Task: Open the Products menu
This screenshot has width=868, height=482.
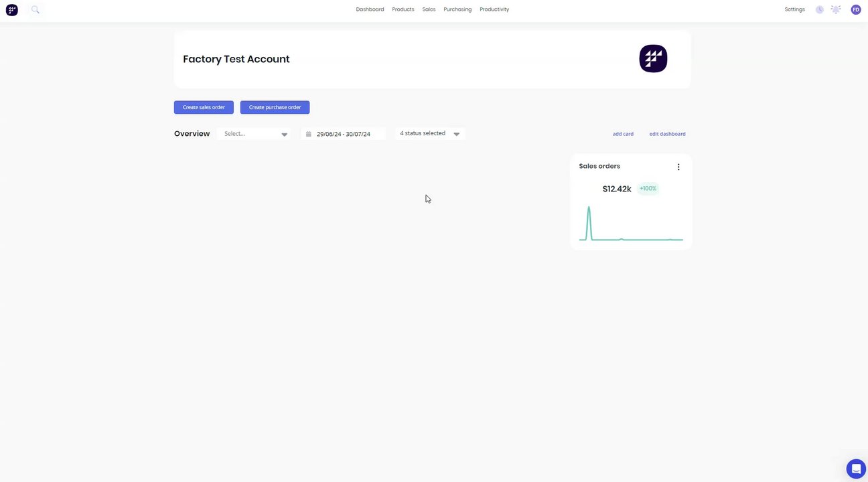Action: tap(403, 9)
